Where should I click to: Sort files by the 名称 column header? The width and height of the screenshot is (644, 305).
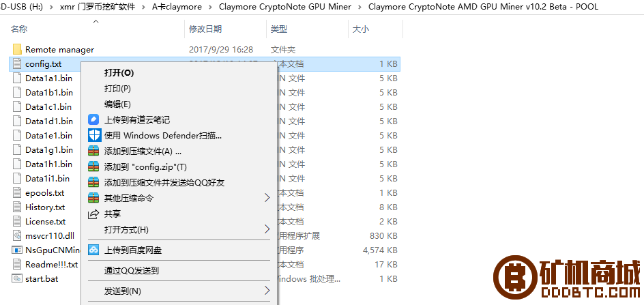pyautogui.click(x=19, y=29)
